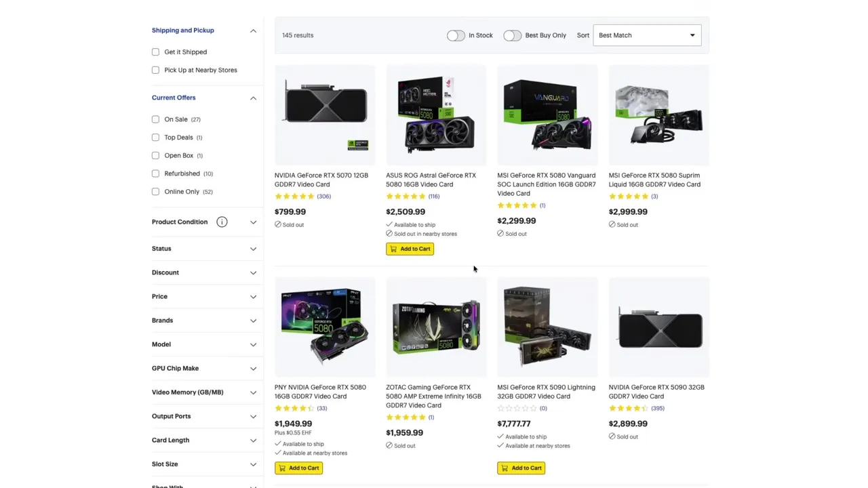This screenshot has height=488, width=868.
Task: Click the 145 results text
Action: tap(298, 35)
